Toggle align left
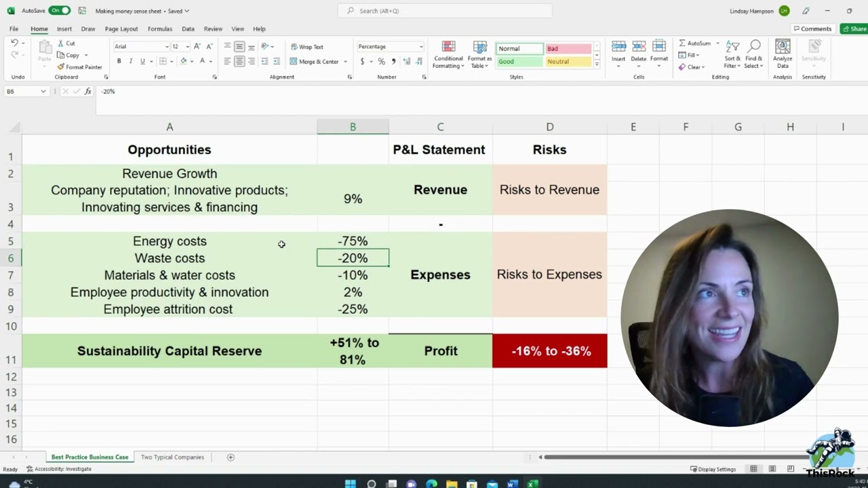 tap(227, 61)
